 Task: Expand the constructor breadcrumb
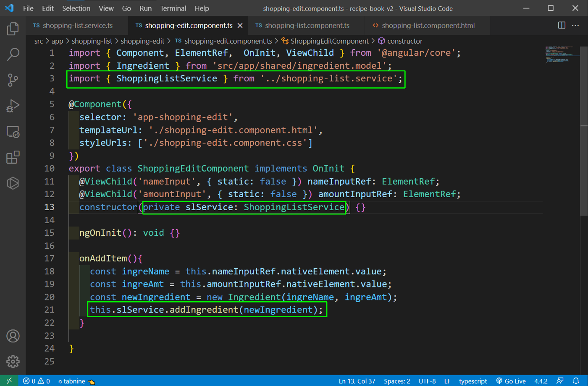coord(400,41)
